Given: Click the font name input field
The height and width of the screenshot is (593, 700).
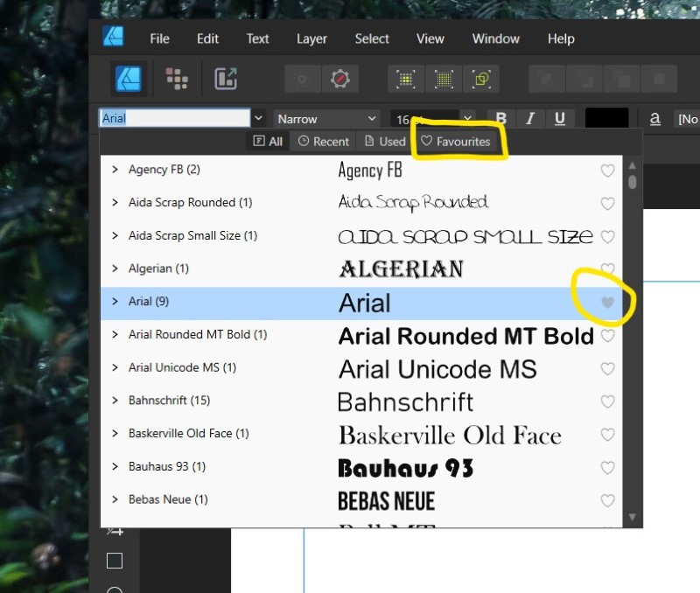Looking at the screenshot, I should 174,118.
